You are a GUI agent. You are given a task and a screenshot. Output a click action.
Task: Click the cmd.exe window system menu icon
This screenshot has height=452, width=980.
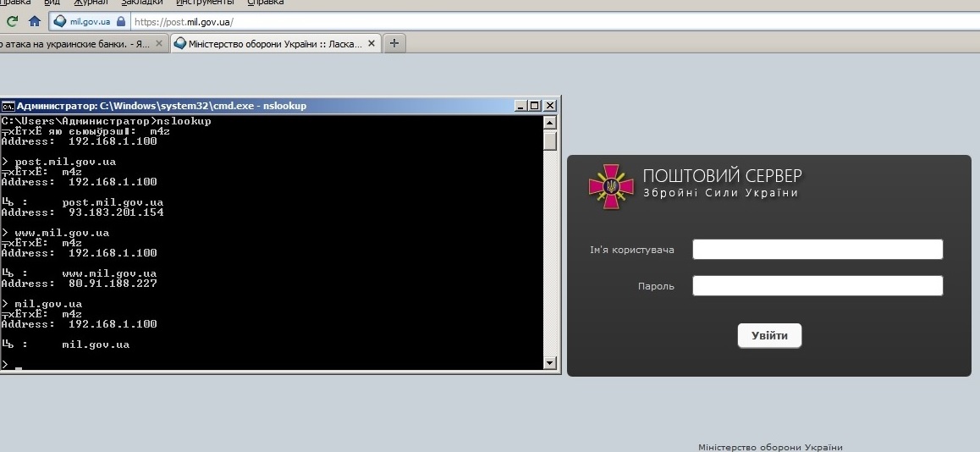pyautogui.click(x=8, y=106)
